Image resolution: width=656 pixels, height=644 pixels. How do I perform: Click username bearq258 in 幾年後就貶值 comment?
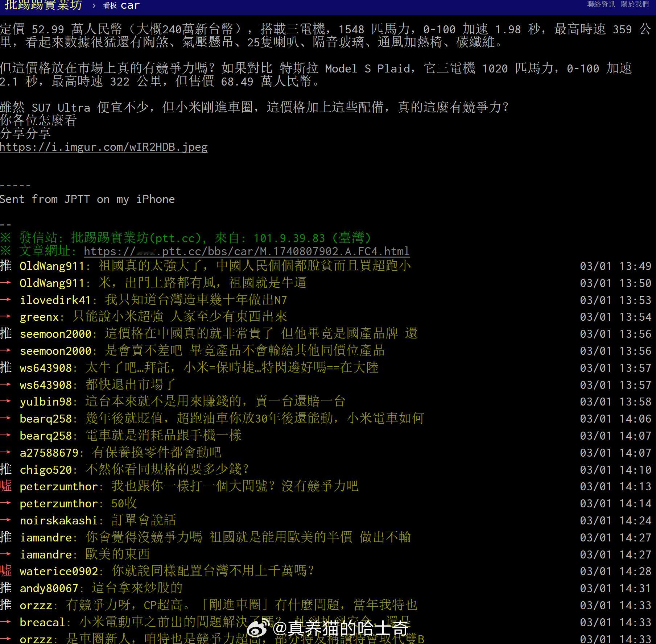pyautogui.click(x=46, y=419)
